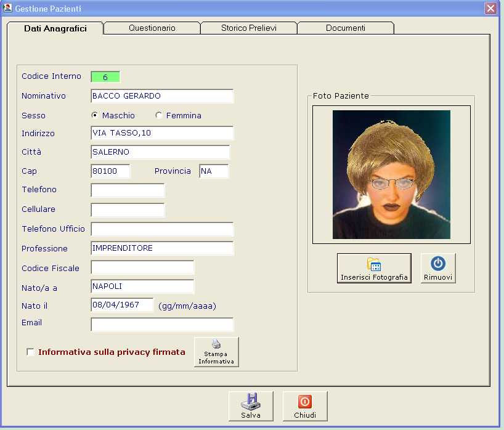Click the Inserisci Fotografia folder icon
This screenshot has width=504, height=430.
[374, 264]
